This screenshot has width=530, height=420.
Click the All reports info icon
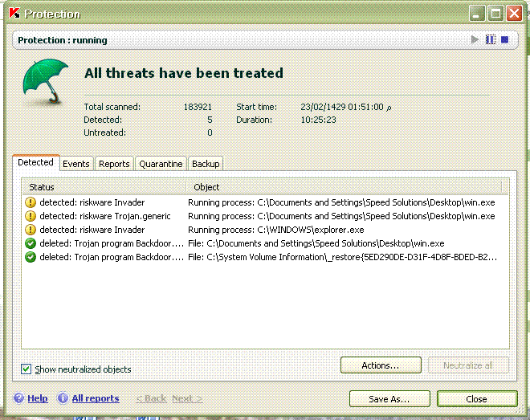pos(63,398)
